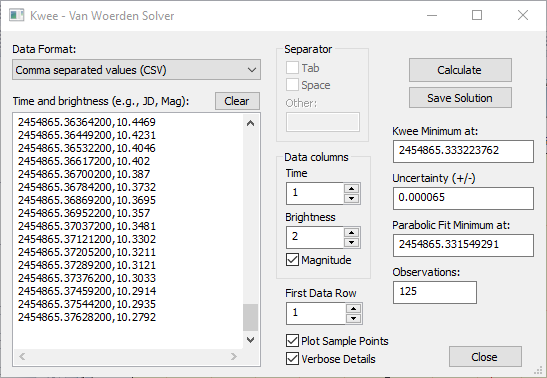The height and width of the screenshot is (378, 547).
Task: Open the Data Format dropdown
Action: coord(136,70)
